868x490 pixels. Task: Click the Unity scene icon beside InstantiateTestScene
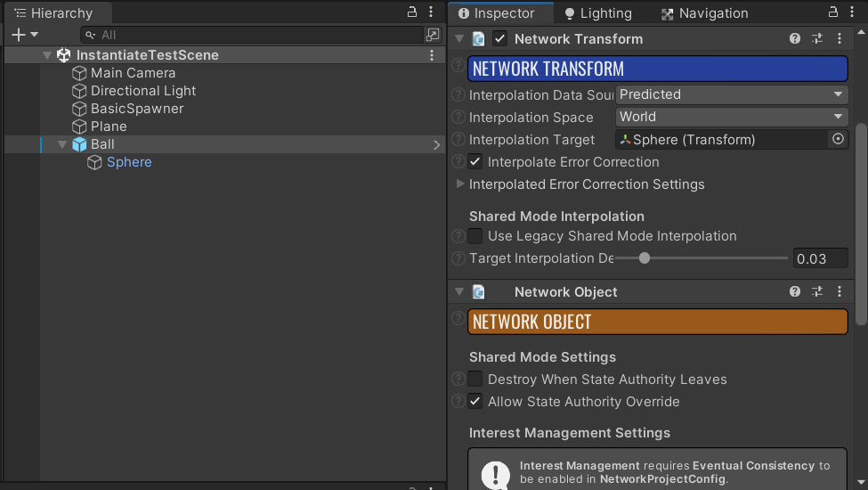(64, 55)
